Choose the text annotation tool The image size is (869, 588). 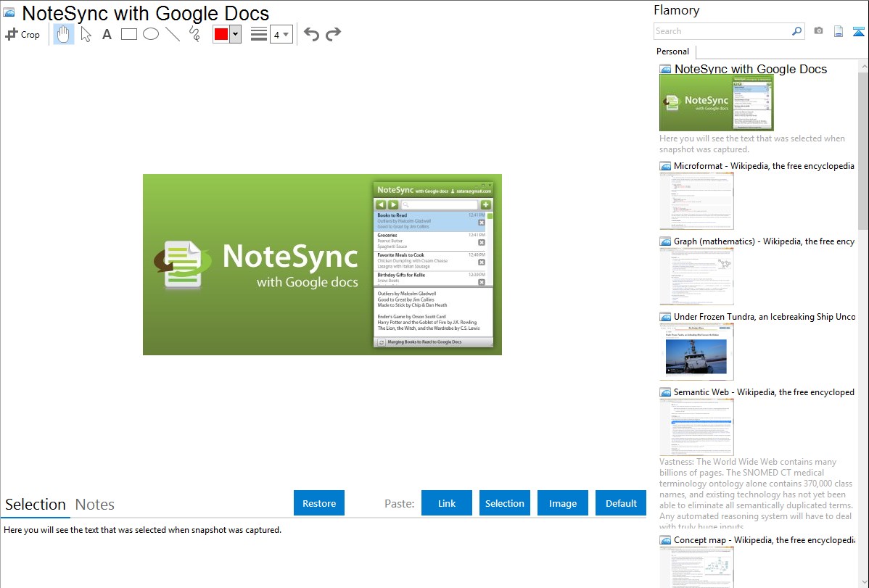[x=107, y=34]
